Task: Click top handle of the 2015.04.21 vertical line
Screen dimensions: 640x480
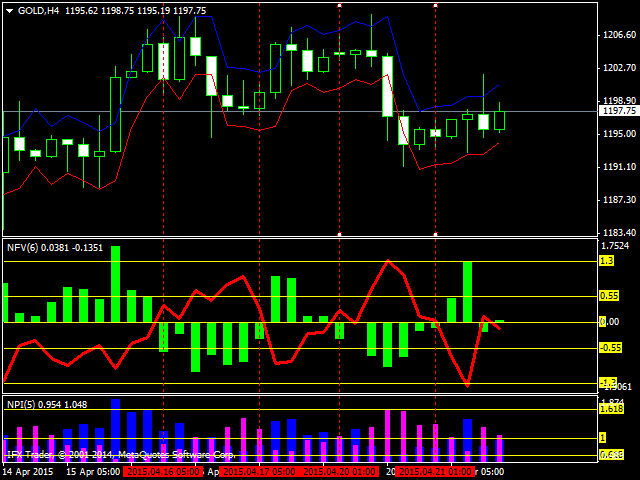Action: [436, 5]
